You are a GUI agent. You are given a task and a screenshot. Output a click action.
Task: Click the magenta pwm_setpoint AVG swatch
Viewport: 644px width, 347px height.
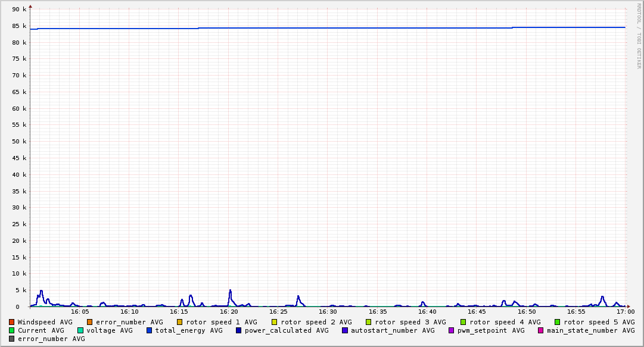[x=451, y=330]
